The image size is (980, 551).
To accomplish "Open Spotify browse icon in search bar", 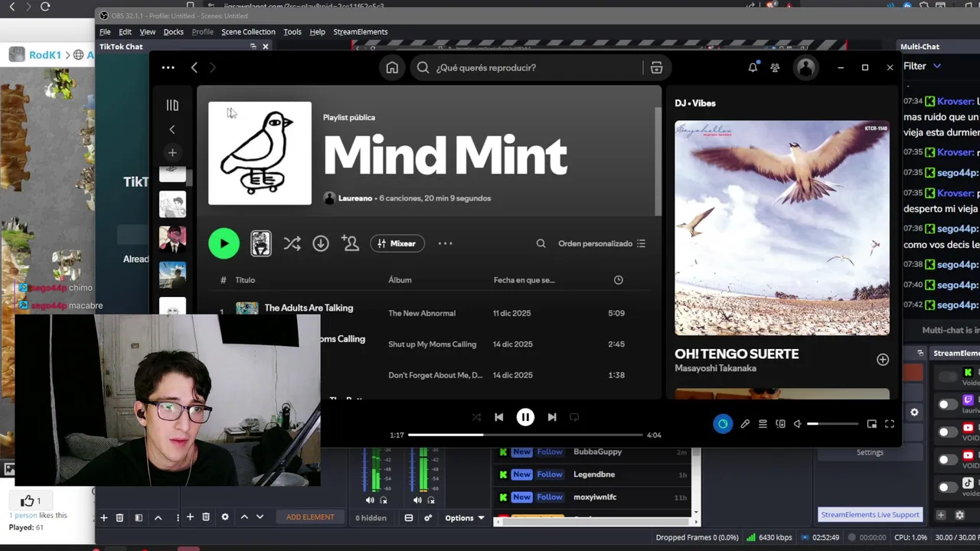I will pos(656,67).
